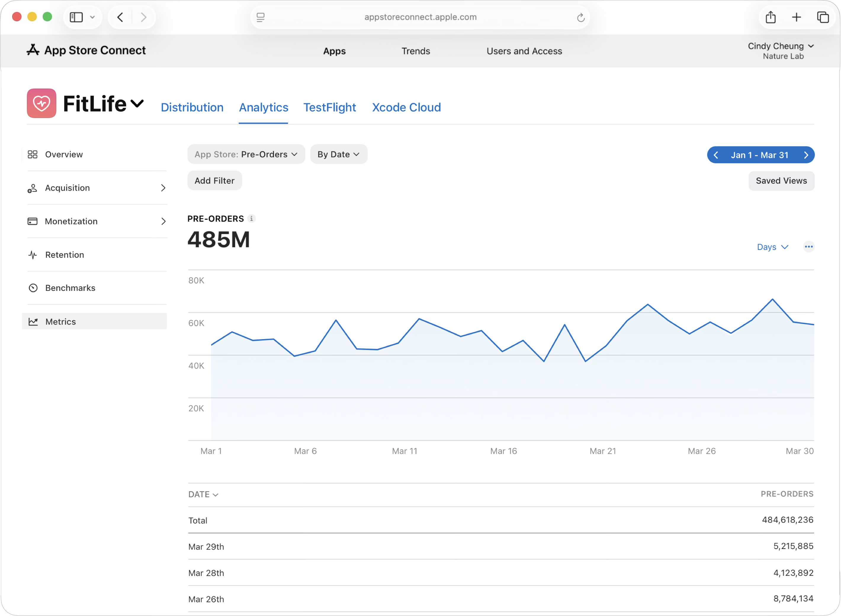The width and height of the screenshot is (841, 616).
Task: Click the Add Filter button
Action: pos(214,181)
